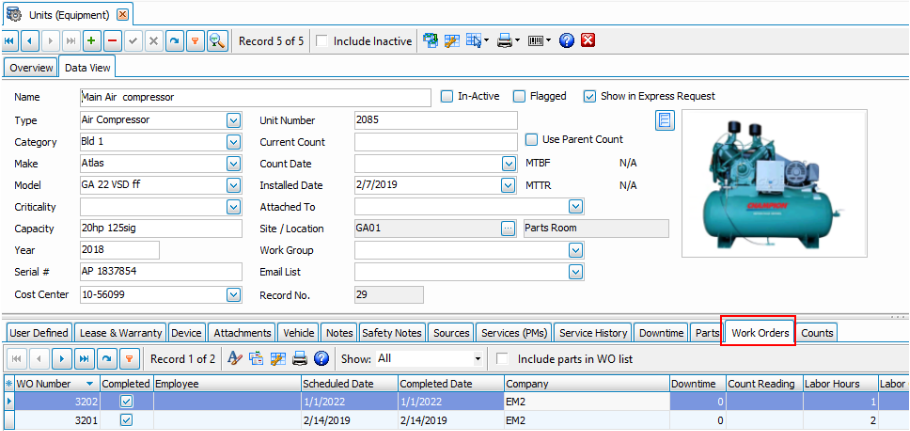Close form with red X toolbar icon
This screenshot has width=910, height=431.
(x=588, y=41)
